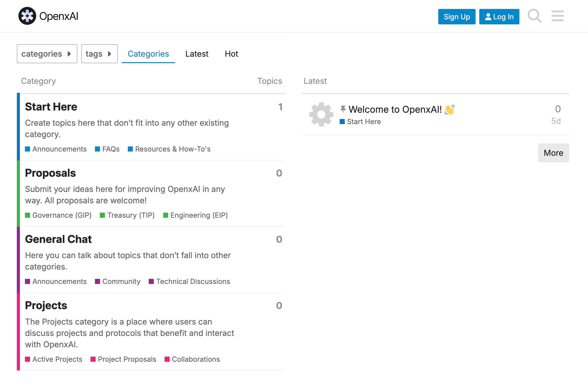Expand the categories dropdown
Screen dimensions: 588x392
[x=47, y=54]
